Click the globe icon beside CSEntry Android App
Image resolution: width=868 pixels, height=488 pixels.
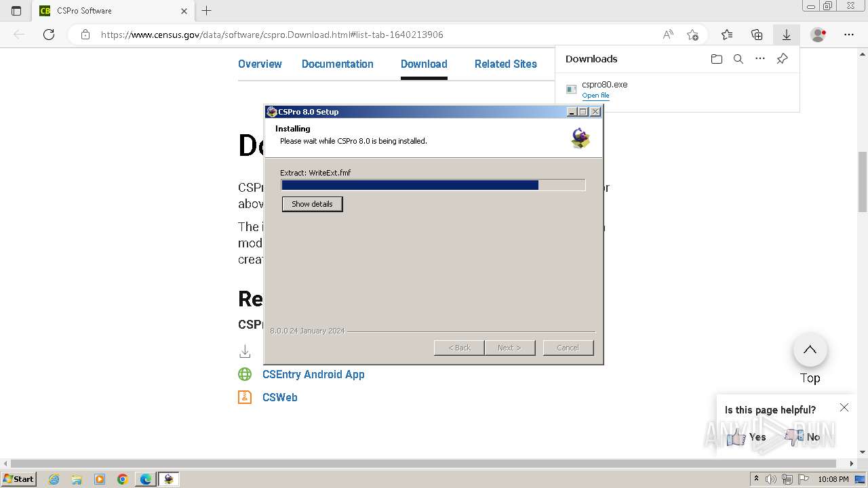click(x=245, y=374)
